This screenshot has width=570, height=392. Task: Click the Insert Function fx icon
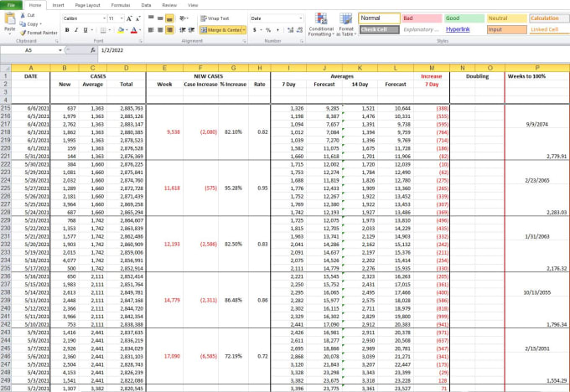pos(93,50)
